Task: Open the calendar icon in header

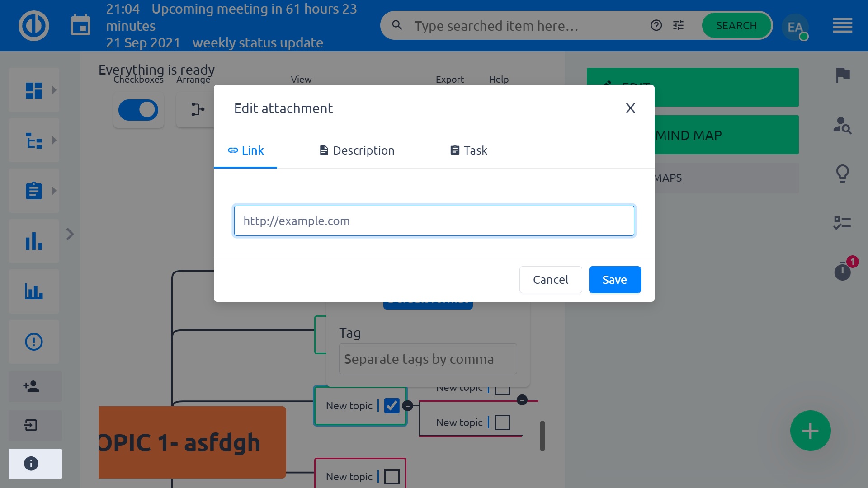Action: [x=80, y=25]
